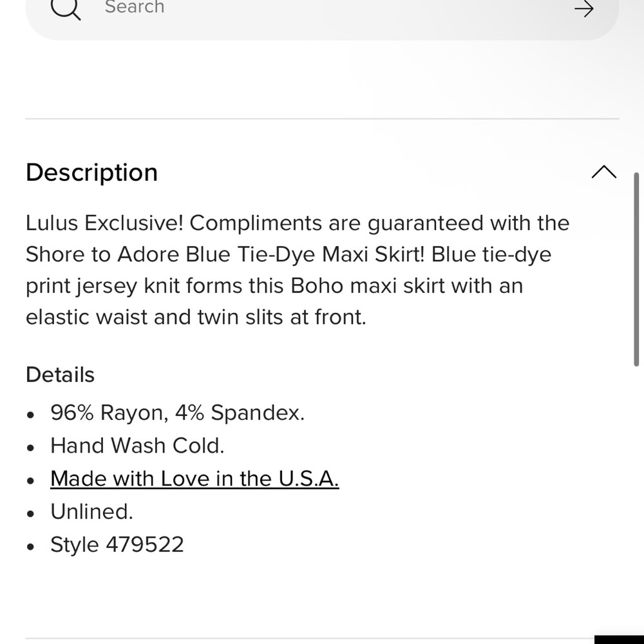Click the scrollbar track below the thumb
This screenshot has height=644, width=644.
point(637,493)
